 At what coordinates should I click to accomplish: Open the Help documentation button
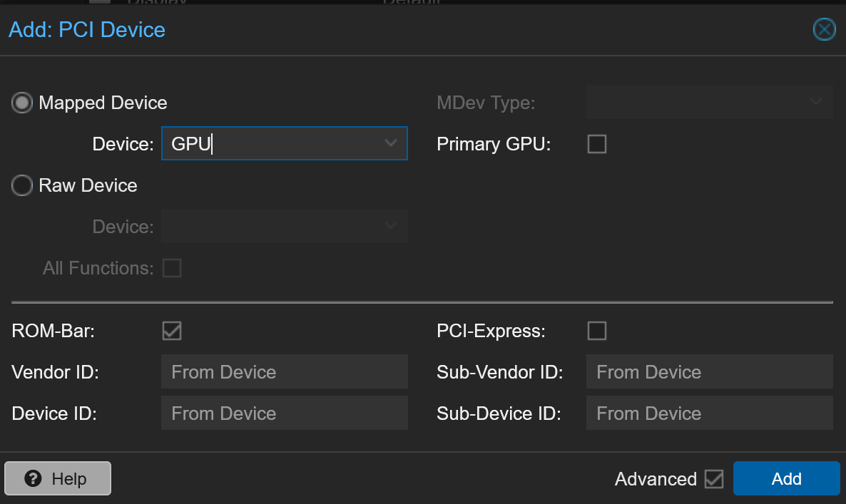click(x=58, y=478)
